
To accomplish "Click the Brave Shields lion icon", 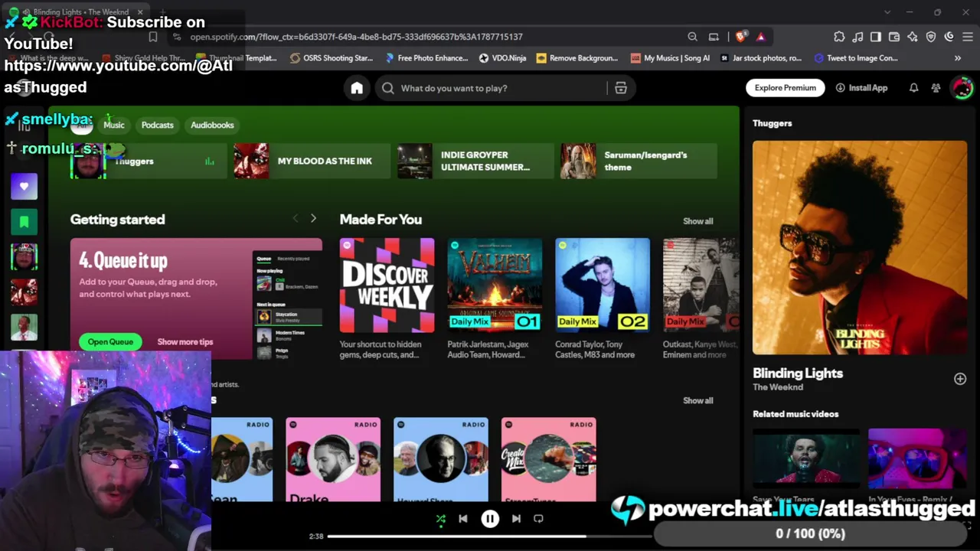I will click(x=740, y=37).
